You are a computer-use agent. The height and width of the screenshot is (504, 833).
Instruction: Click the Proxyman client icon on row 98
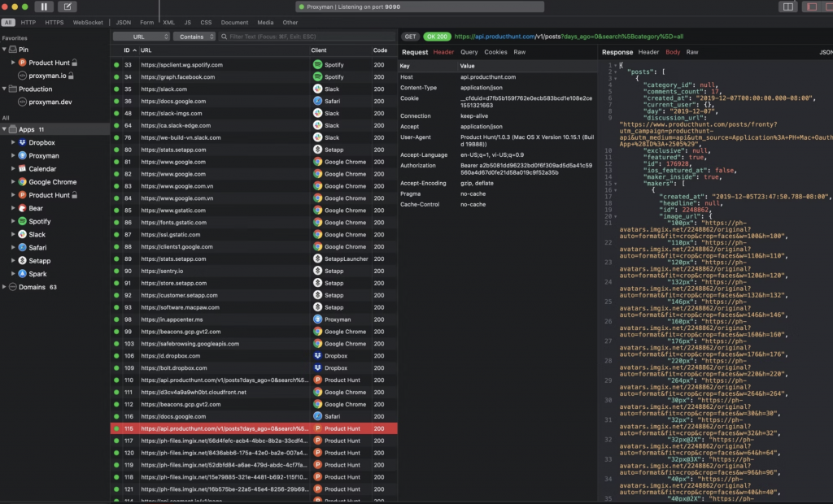pyautogui.click(x=318, y=319)
